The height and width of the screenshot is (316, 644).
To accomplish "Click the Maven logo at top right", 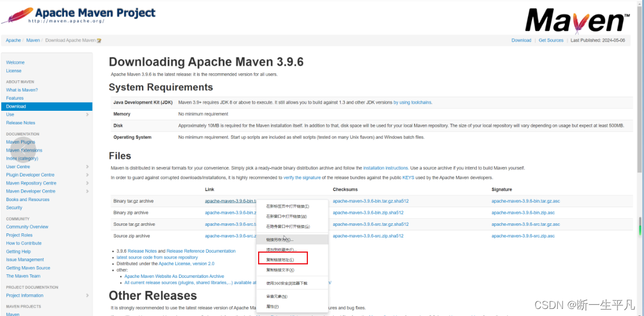I will 578,20.
